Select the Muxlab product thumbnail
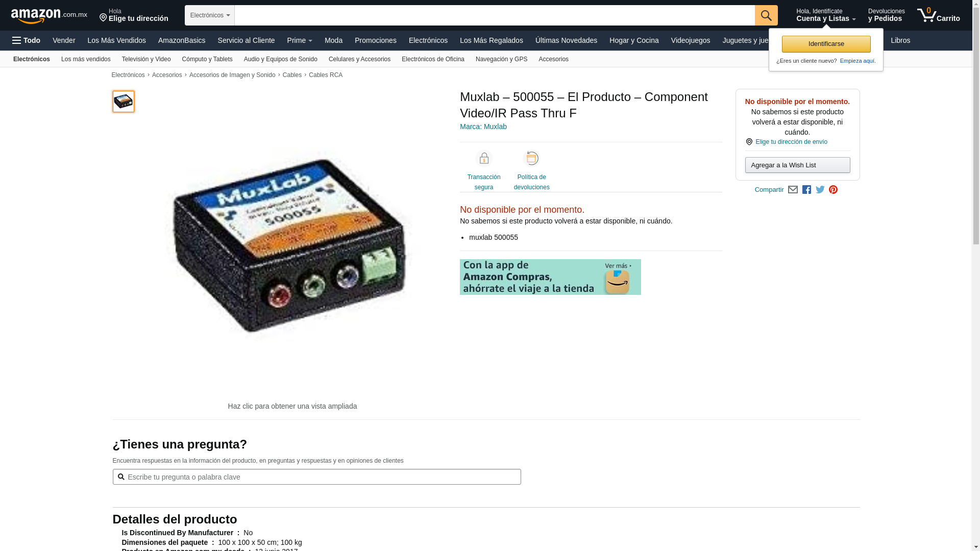This screenshot has width=980, height=551. (124, 102)
